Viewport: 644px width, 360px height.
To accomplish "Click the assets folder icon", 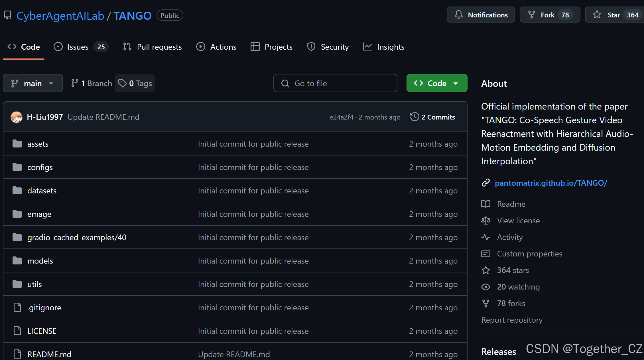I will [17, 143].
